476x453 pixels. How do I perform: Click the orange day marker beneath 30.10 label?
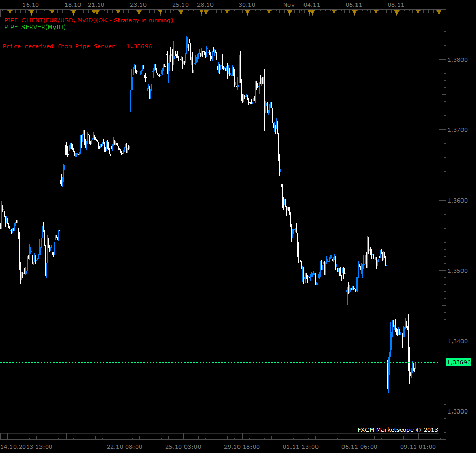247,12
